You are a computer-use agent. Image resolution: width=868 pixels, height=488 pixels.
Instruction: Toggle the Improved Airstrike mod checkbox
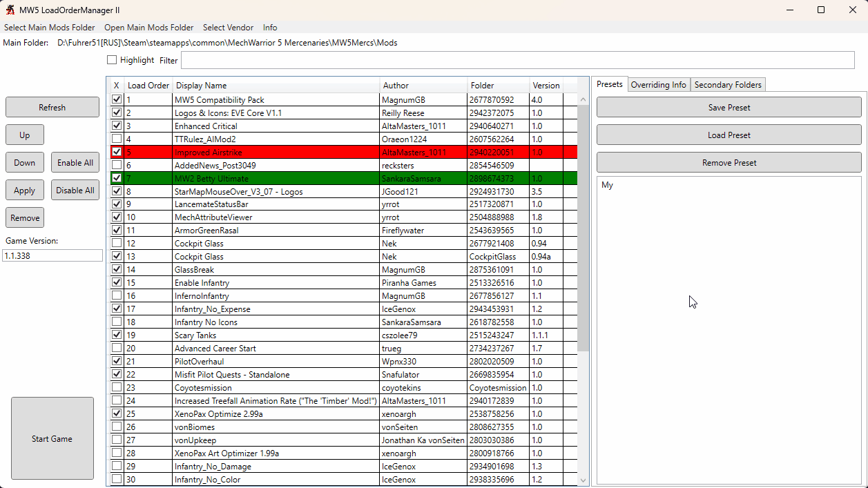click(117, 153)
